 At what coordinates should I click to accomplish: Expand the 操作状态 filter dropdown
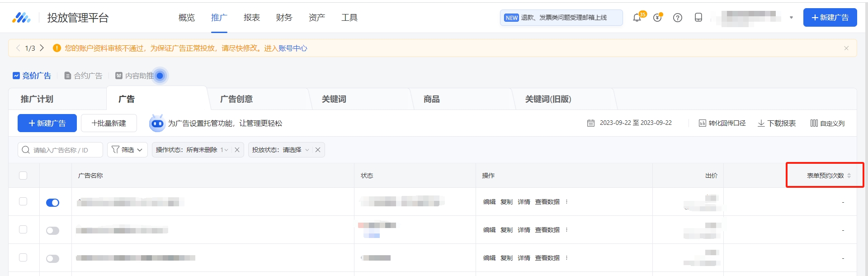226,150
